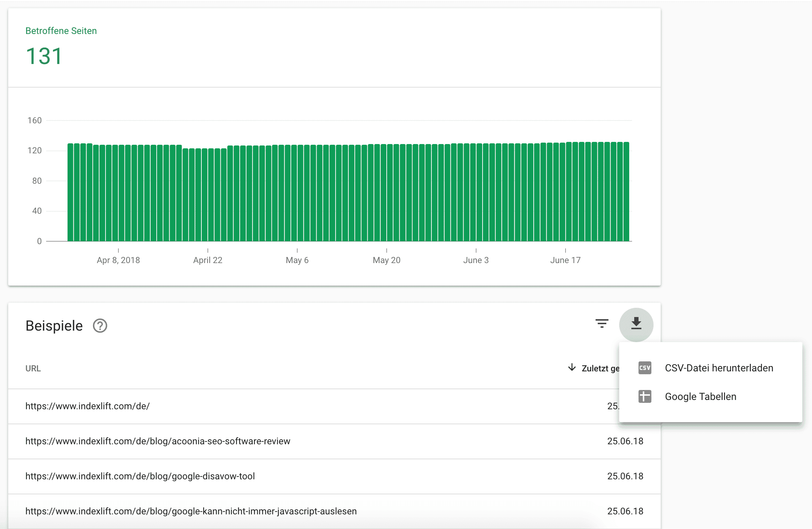Choose CSV-Datei herunterladen
The image size is (812, 529).
(x=710, y=368)
